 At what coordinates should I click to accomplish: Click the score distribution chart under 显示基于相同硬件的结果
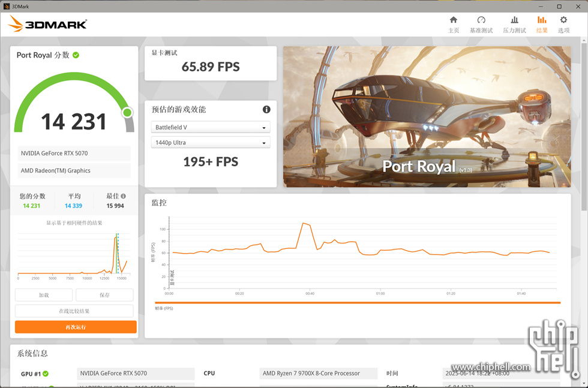coord(74,255)
